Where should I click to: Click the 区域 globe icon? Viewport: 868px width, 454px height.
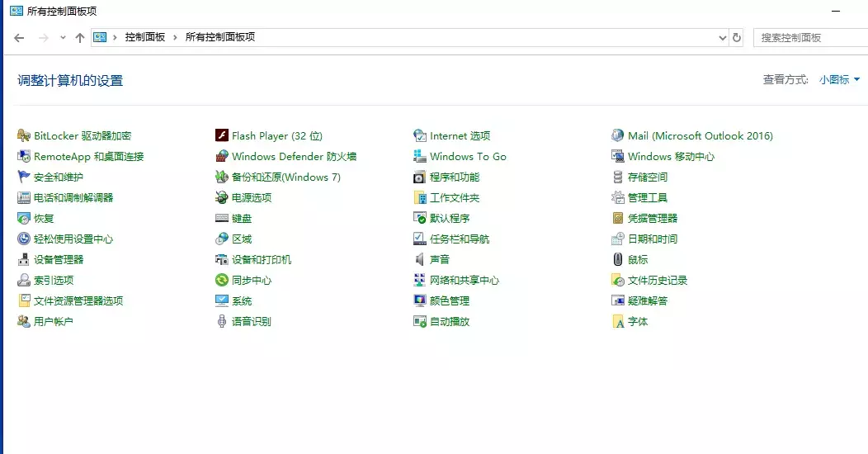point(222,239)
